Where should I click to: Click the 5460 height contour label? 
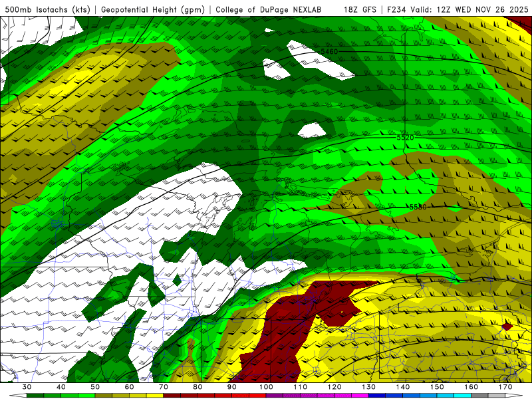[x=329, y=52]
